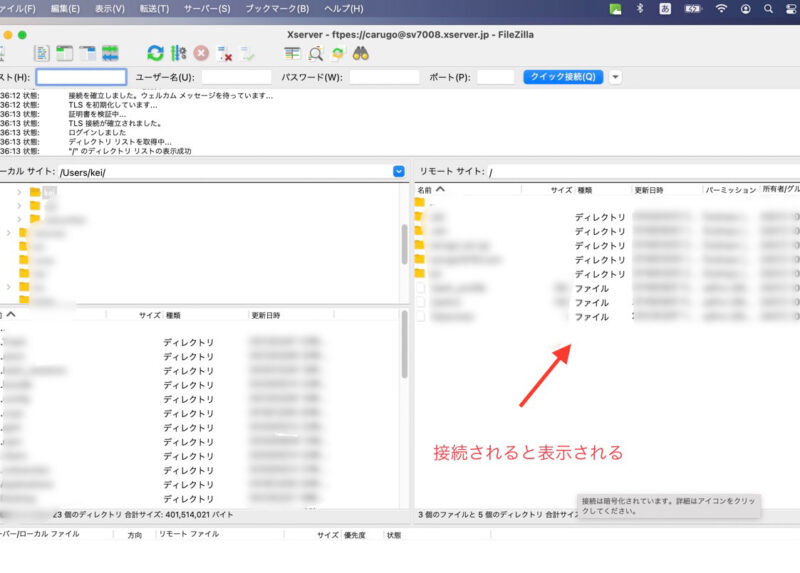The height and width of the screenshot is (573, 800).
Task: Click the synchronized browsing icon
Action: point(338,53)
